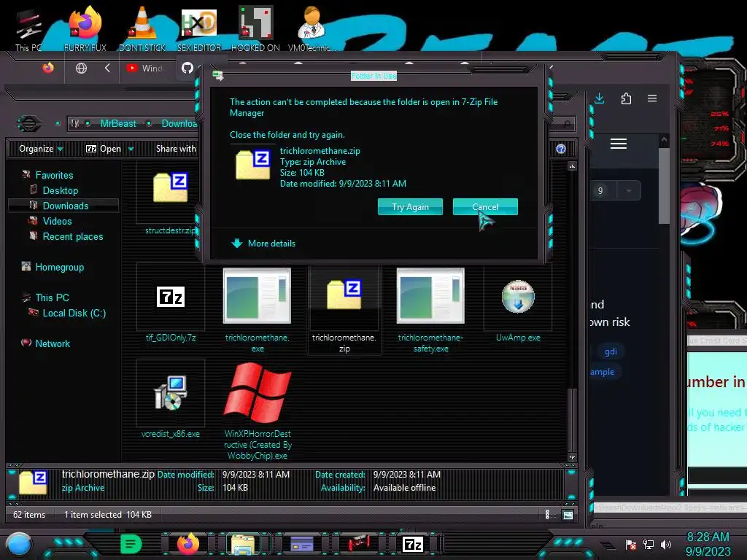The width and height of the screenshot is (747, 560).
Task: Click the file list scroll-down arrow
Action: (x=572, y=457)
